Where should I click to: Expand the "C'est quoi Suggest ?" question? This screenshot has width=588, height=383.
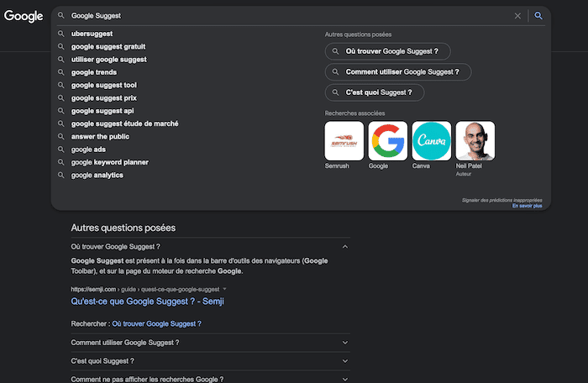[344, 361]
